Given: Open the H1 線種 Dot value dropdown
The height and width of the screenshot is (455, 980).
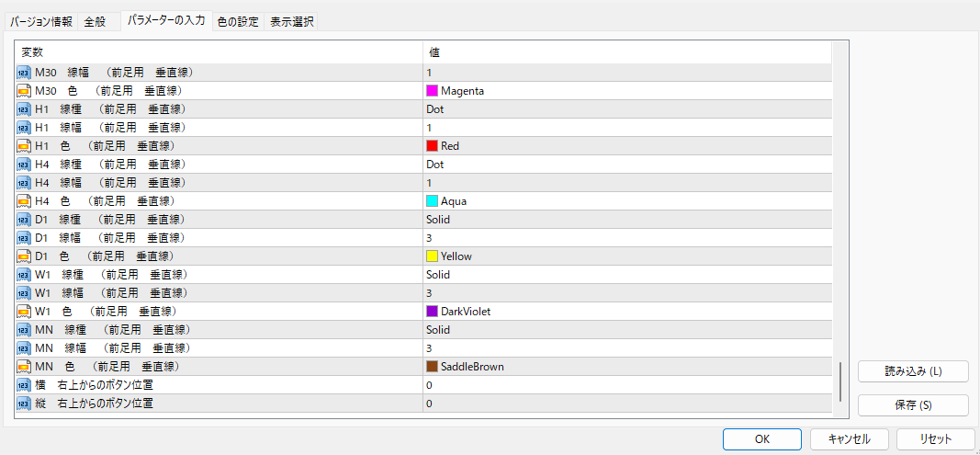Looking at the screenshot, I should click(626, 109).
